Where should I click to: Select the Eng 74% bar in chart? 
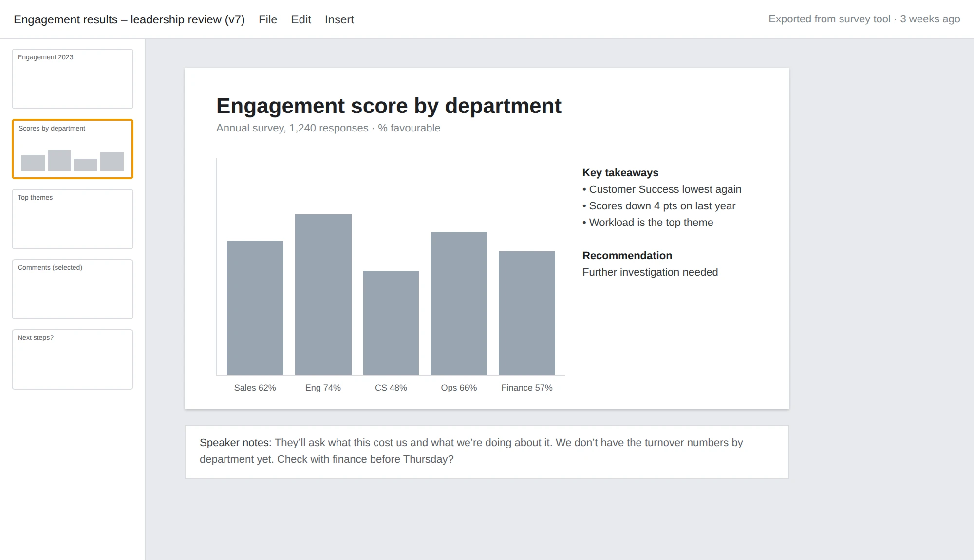click(x=323, y=295)
